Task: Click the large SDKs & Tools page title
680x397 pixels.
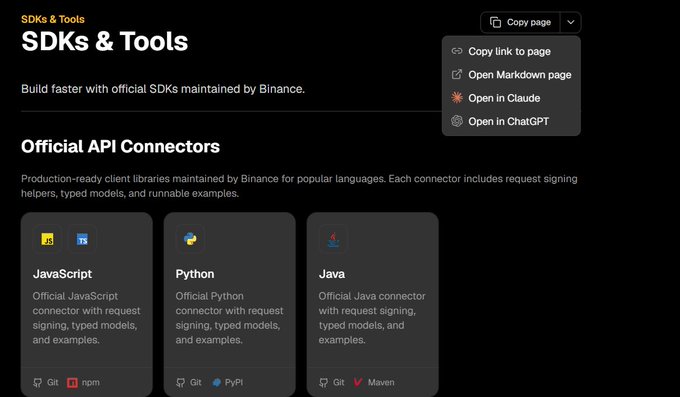Action: coord(105,41)
